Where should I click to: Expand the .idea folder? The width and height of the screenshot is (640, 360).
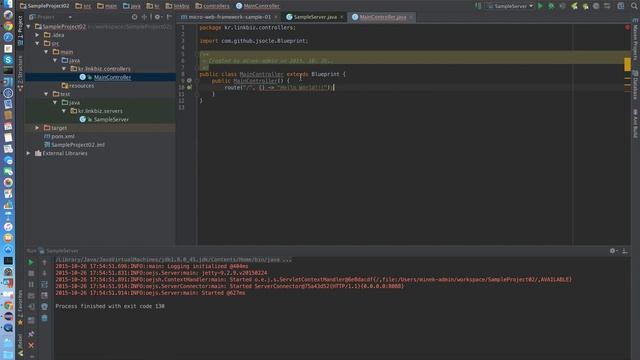(38, 35)
